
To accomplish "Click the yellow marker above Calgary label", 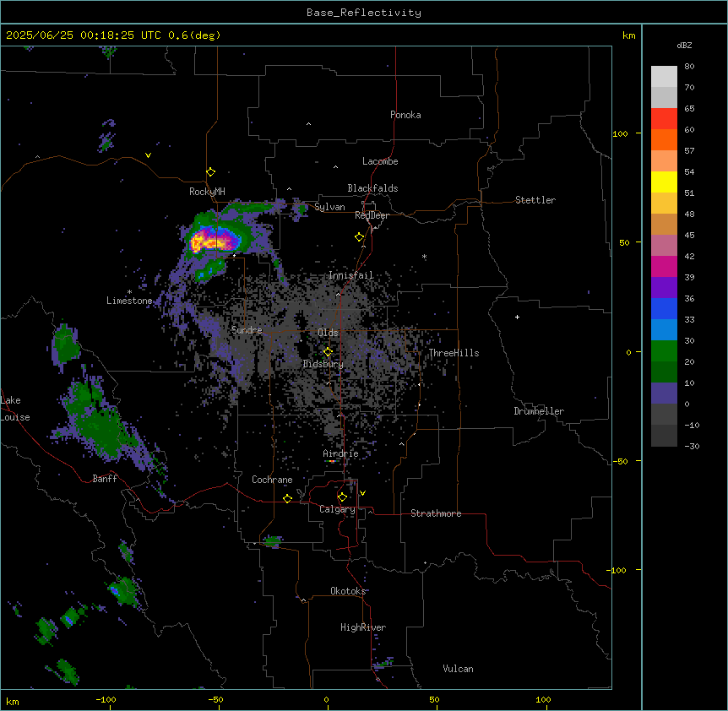I will click(x=342, y=497).
